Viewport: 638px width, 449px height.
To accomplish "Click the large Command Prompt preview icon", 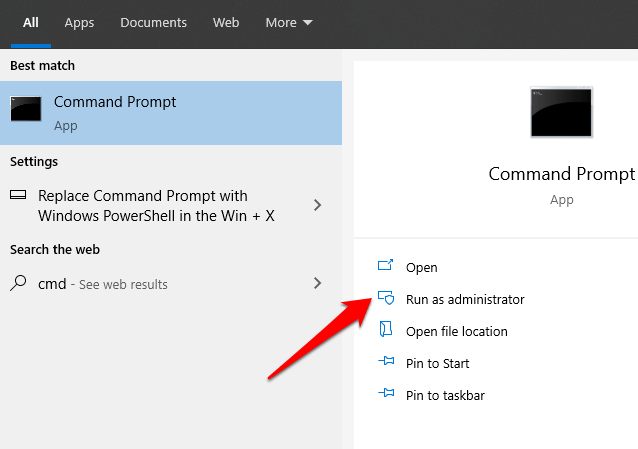I will tap(561, 112).
